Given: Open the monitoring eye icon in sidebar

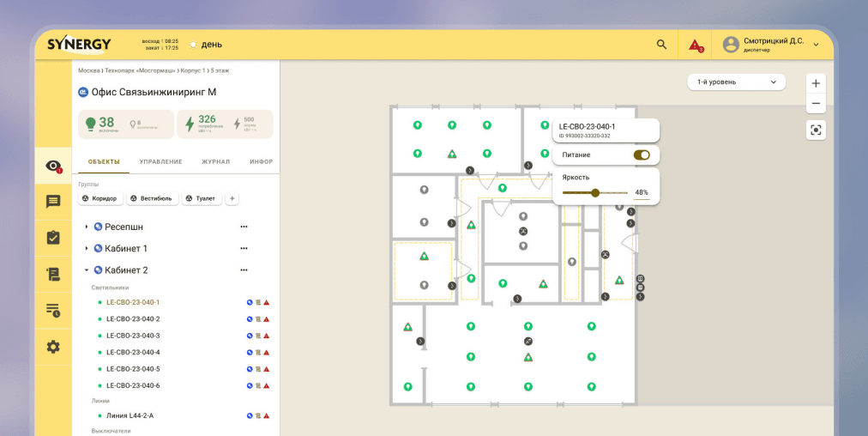Looking at the screenshot, I should click(x=53, y=167).
